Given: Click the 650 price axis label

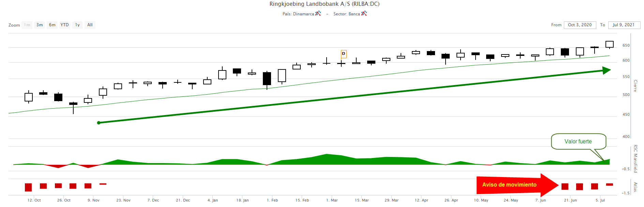Looking at the screenshot, I should click(x=626, y=45).
